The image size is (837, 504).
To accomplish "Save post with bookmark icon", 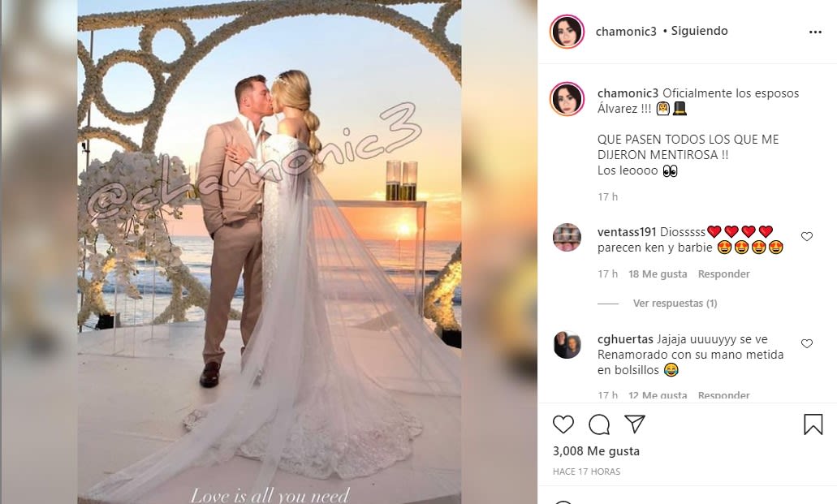I will (x=813, y=424).
